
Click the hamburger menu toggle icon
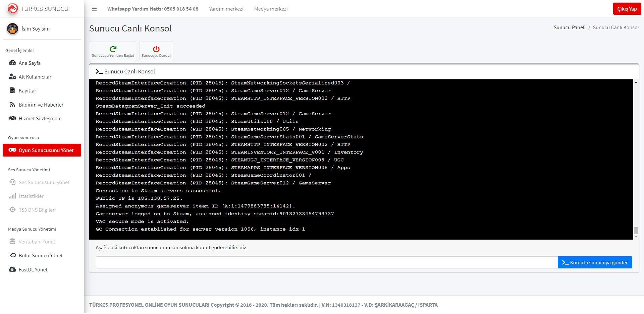pos(94,9)
